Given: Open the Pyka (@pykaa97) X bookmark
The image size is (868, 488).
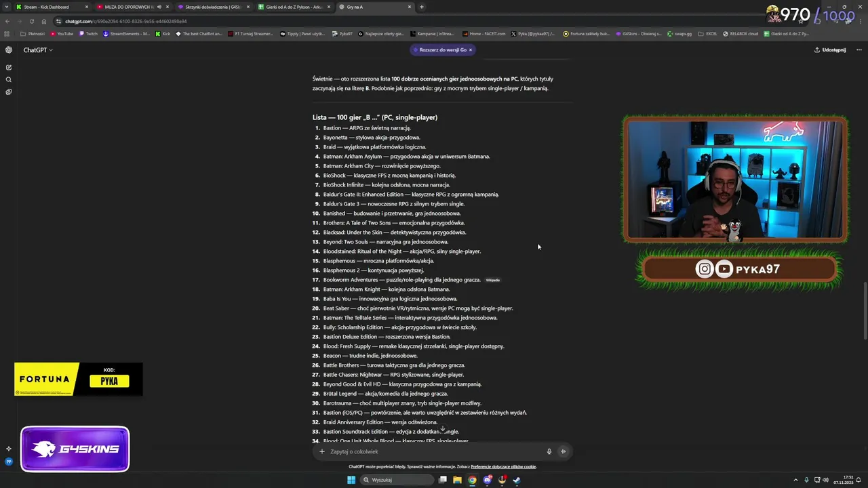Looking at the screenshot, I should [533, 33].
